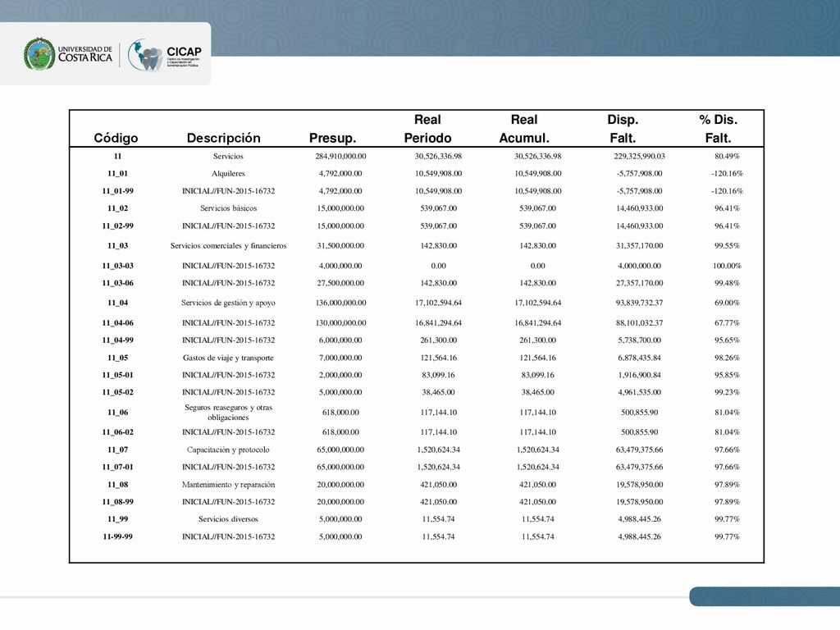840x630 pixels.
Task: Click code 11_07-01 in the Código column
Action: coord(118,467)
